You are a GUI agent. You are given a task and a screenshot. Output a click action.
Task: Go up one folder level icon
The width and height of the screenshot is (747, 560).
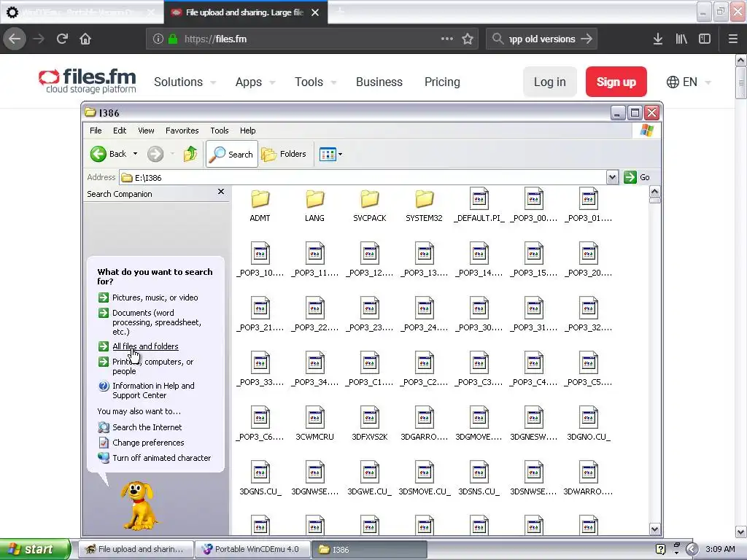pyautogui.click(x=190, y=154)
